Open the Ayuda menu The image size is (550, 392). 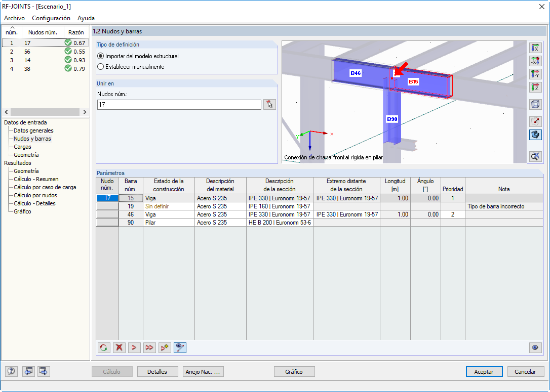pyautogui.click(x=86, y=18)
